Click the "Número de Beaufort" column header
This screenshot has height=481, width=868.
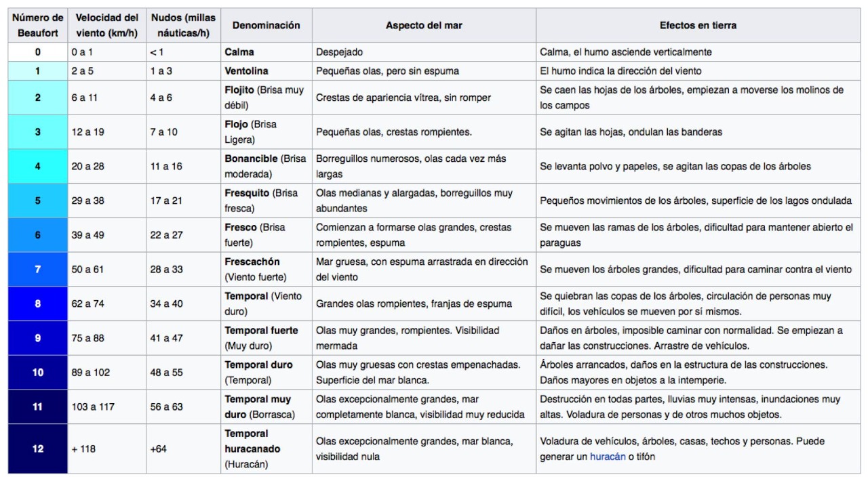point(38,25)
